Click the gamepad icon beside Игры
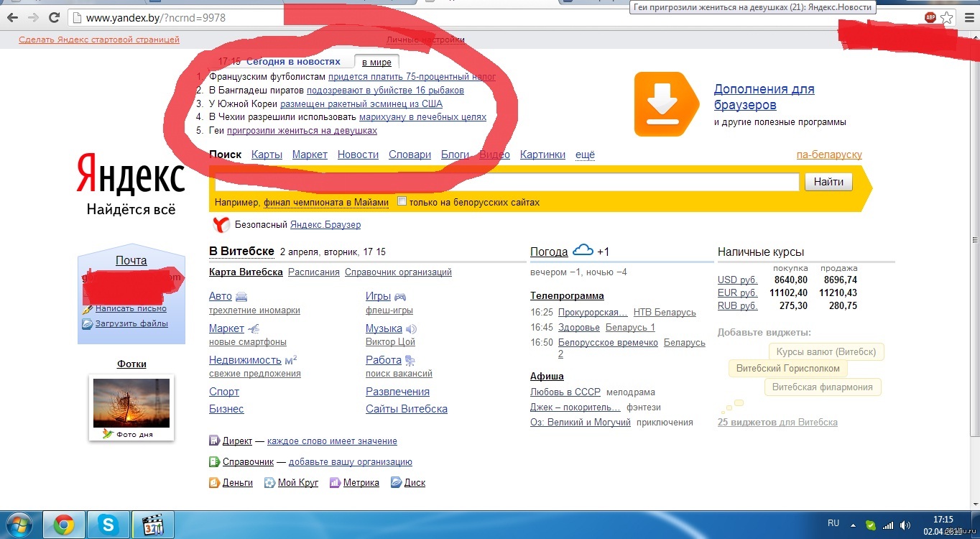The height and width of the screenshot is (539, 980). [x=399, y=297]
